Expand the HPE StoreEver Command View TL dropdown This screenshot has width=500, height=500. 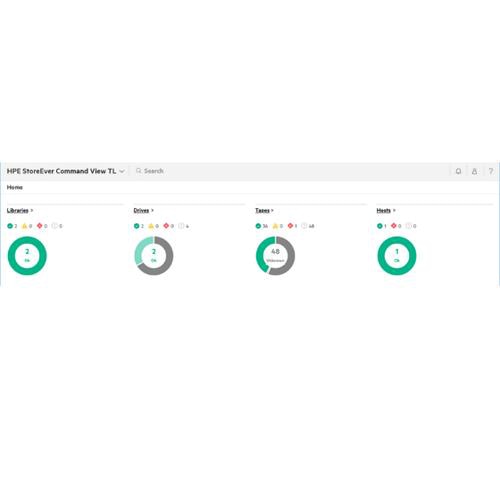click(x=122, y=171)
